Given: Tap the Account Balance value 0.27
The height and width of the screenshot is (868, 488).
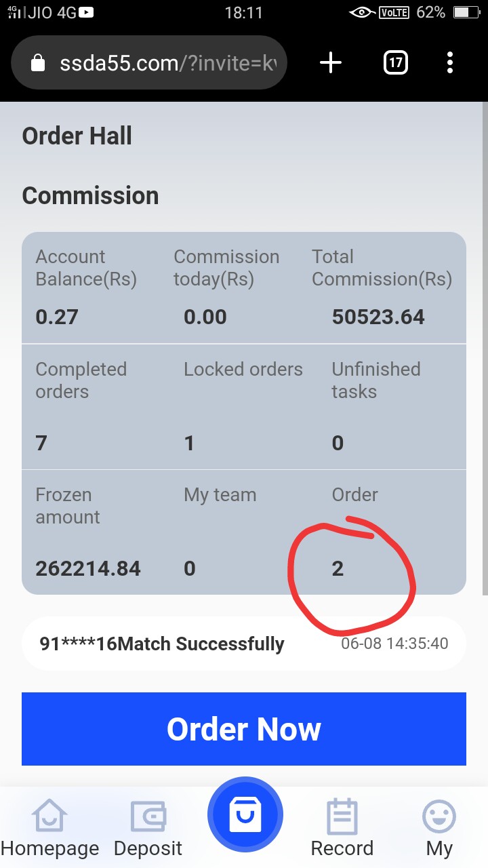Looking at the screenshot, I should tap(57, 317).
